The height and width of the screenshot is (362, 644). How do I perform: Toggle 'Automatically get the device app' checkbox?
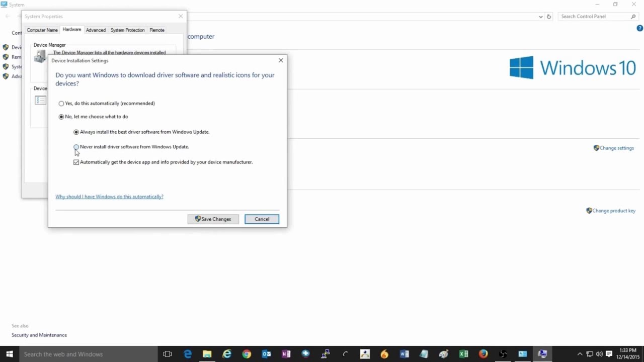pyautogui.click(x=76, y=162)
